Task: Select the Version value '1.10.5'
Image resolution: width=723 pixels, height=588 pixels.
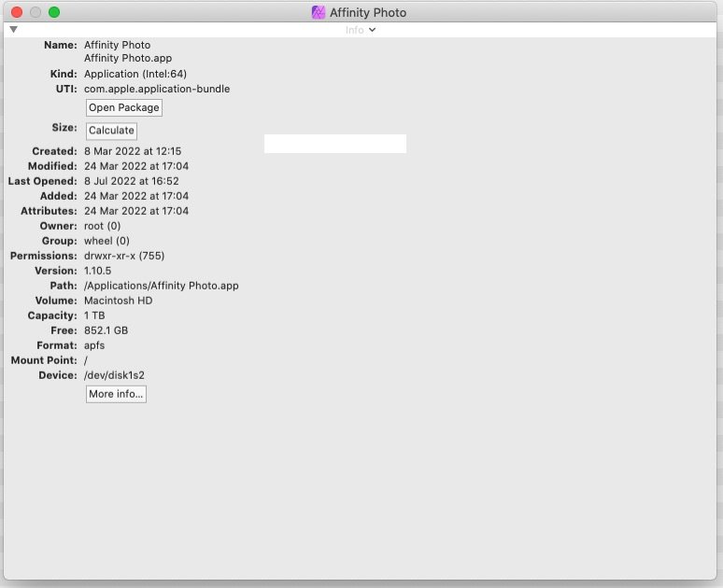Action: point(97,271)
